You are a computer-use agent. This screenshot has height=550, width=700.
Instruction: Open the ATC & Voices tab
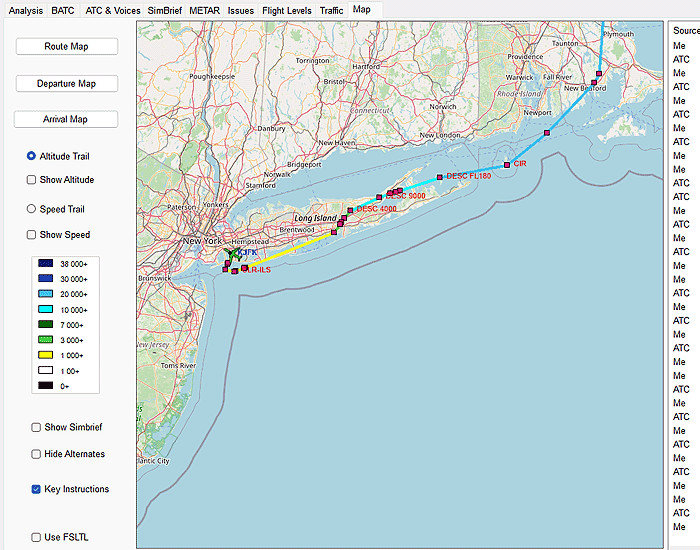point(113,10)
